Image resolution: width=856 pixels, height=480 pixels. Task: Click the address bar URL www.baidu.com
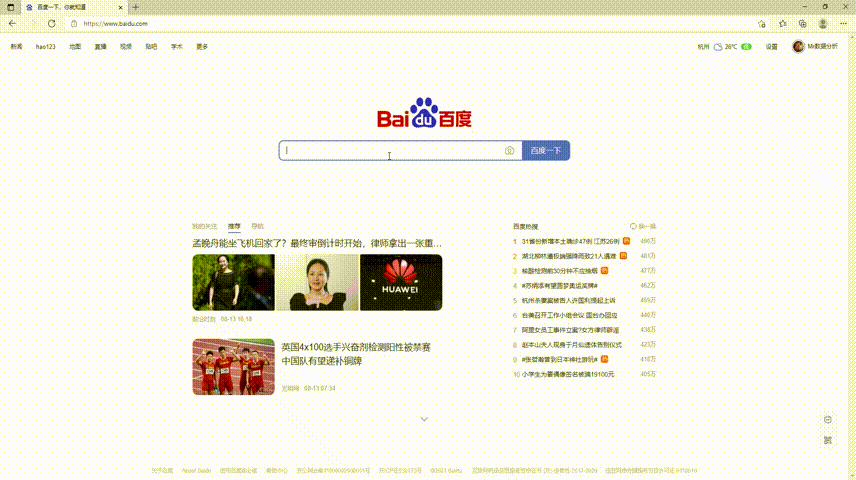coord(116,23)
